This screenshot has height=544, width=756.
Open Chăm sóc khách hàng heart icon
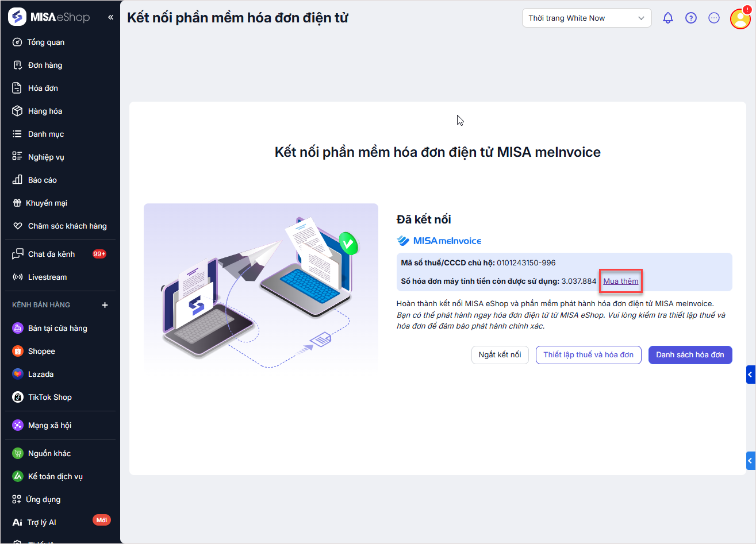tap(17, 226)
